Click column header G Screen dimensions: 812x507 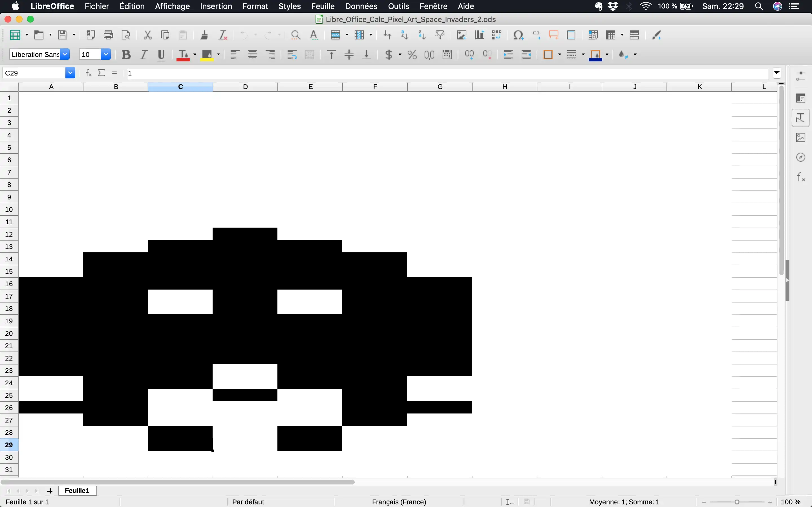(x=440, y=87)
